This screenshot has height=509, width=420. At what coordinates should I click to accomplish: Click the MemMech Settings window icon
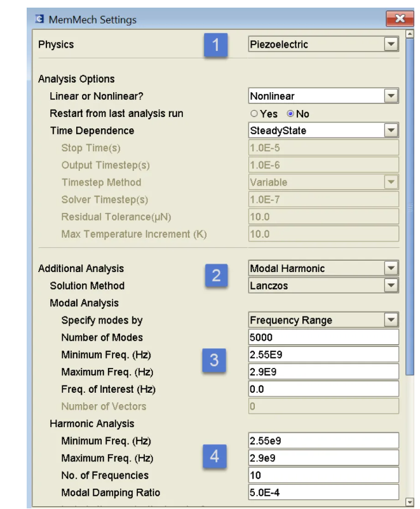coord(39,20)
